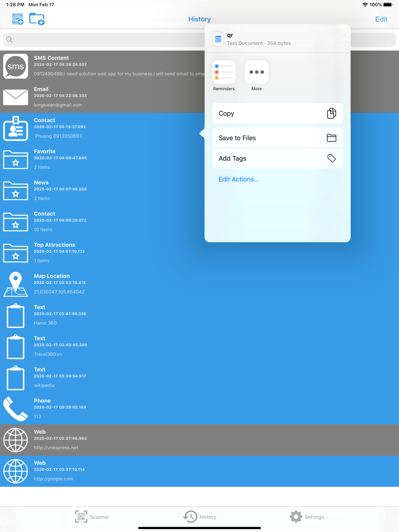
Task: Tap the Wi-Fi status icon
Action: [x=365, y=4]
